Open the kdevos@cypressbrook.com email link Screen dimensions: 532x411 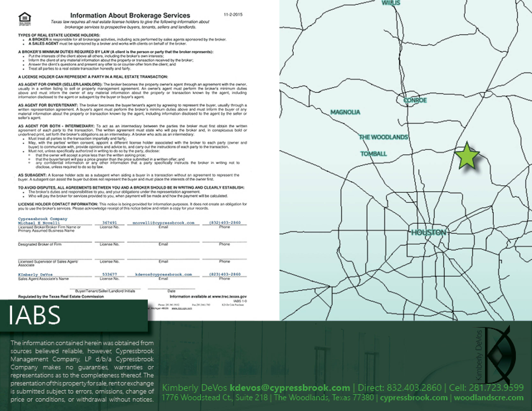click(290, 387)
